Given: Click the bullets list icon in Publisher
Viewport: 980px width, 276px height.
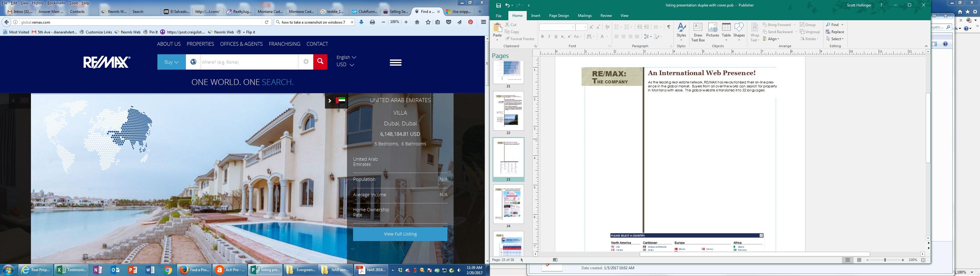Looking at the screenshot, I should pos(617,27).
